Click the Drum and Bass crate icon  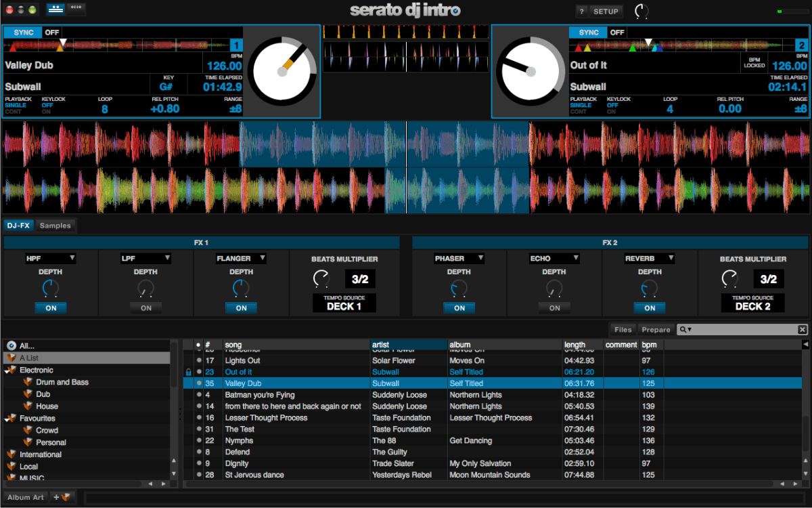pyautogui.click(x=28, y=382)
